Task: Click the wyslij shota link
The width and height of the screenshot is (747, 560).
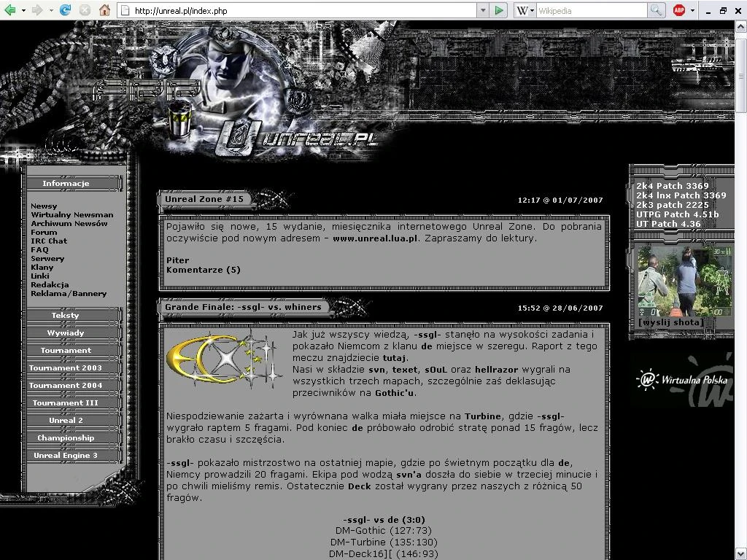Action: point(671,322)
